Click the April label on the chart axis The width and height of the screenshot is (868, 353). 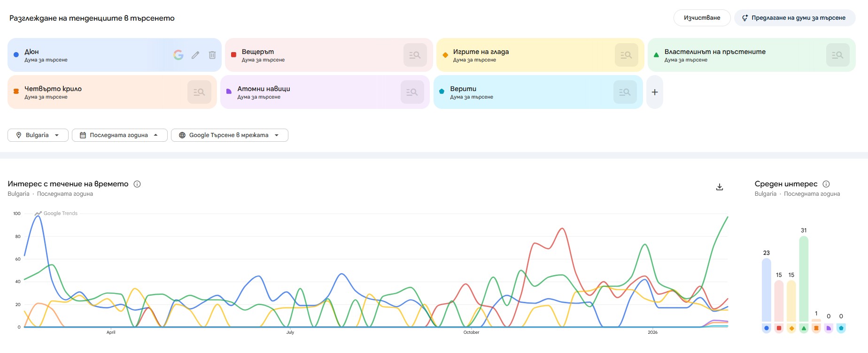[111, 332]
